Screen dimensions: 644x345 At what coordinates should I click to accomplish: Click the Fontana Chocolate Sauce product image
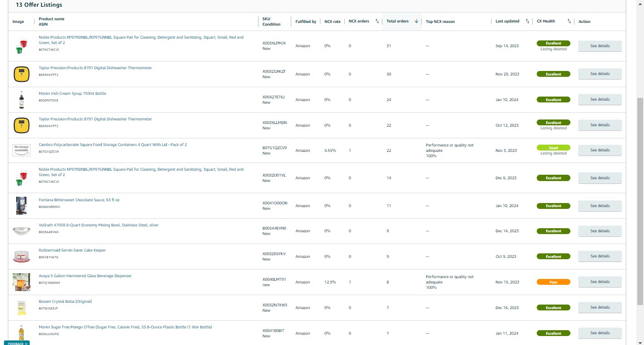click(x=21, y=206)
